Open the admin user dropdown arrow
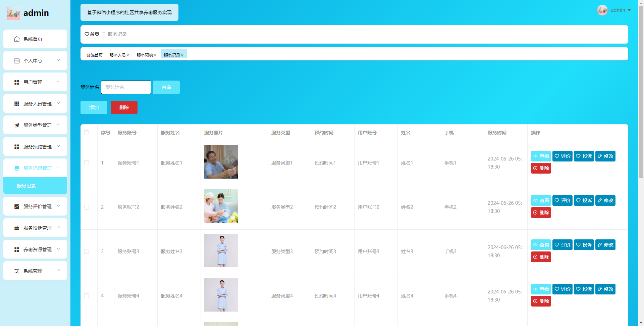The width and height of the screenshot is (644, 326). coord(629,10)
